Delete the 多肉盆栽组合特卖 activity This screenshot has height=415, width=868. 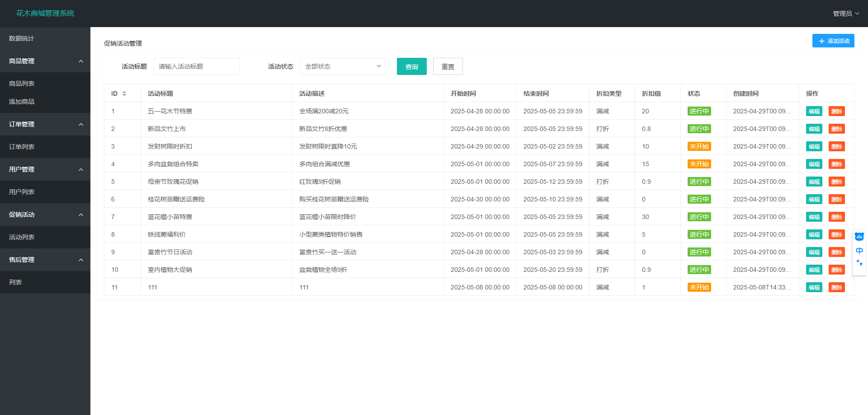(837, 164)
